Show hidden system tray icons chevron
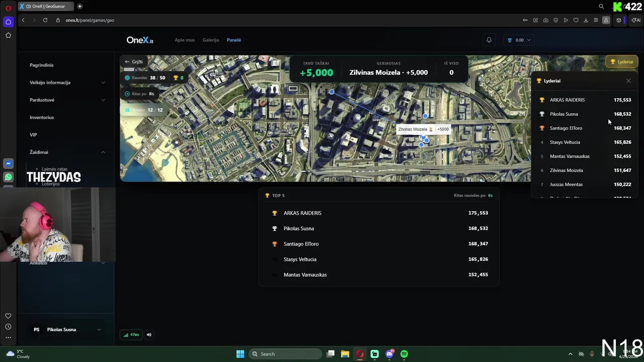 click(x=570, y=354)
